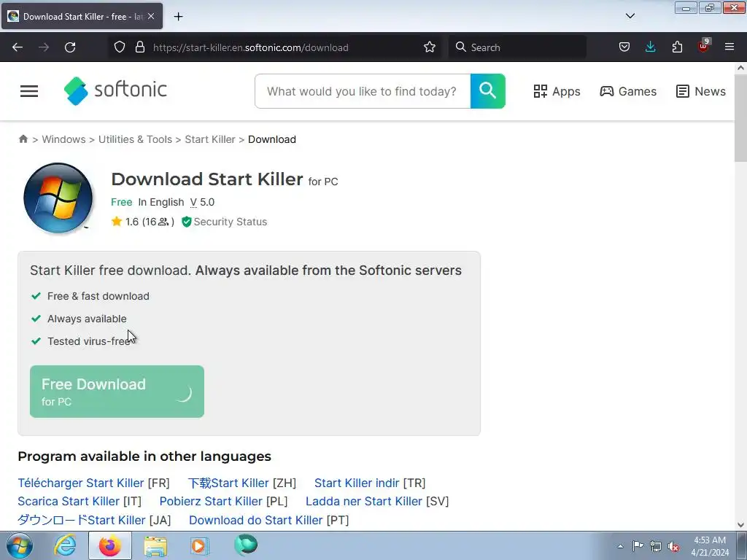747x560 pixels.
Task: Select the Download Start Killer tab
Action: pos(82,16)
